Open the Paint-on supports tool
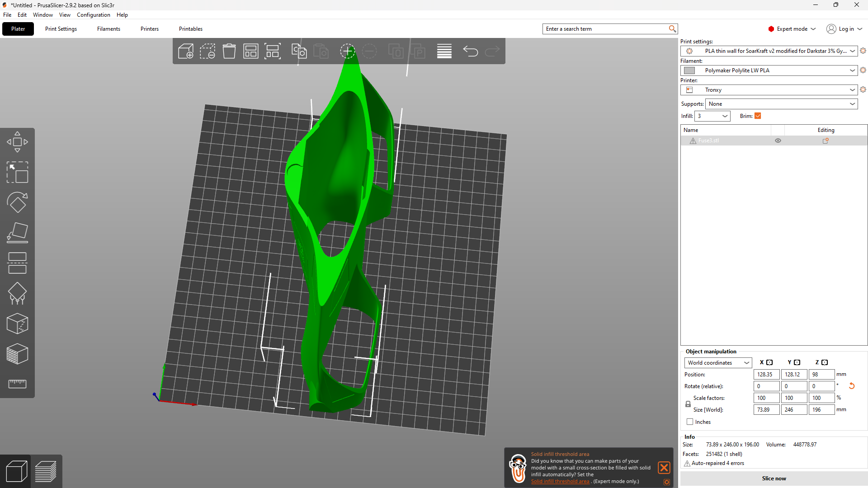The height and width of the screenshot is (488, 868). click(x=17, y=293)
